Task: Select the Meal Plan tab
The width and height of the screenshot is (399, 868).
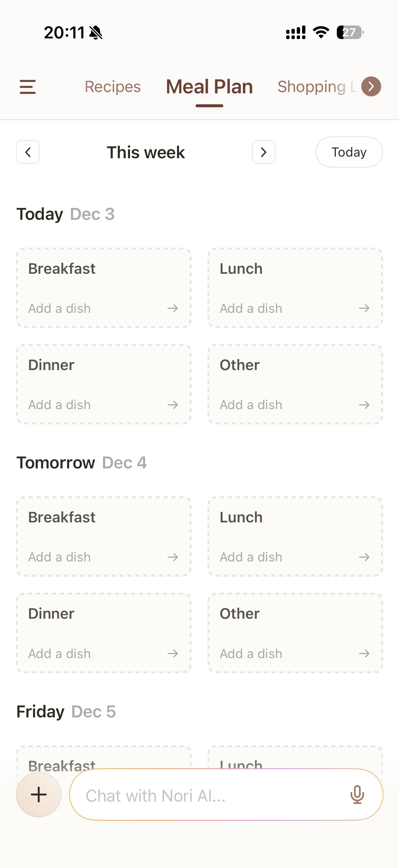Action: tap(209, 87)
